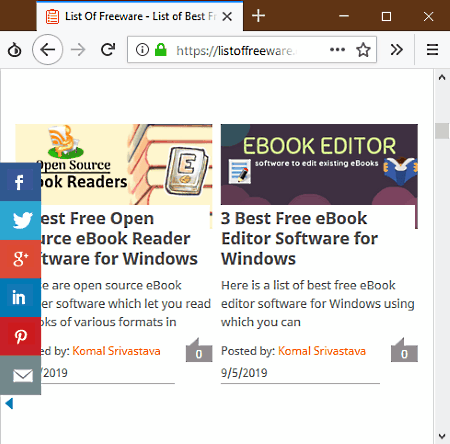Open Komal Srivastava link under eBook Reader article
The image size is (450, 444).
[x=116, y=351]
